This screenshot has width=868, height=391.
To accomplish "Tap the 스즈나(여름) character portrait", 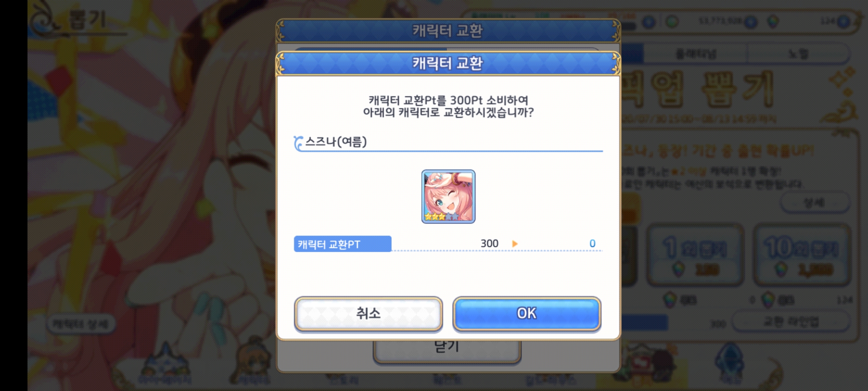I will (448, 196).
